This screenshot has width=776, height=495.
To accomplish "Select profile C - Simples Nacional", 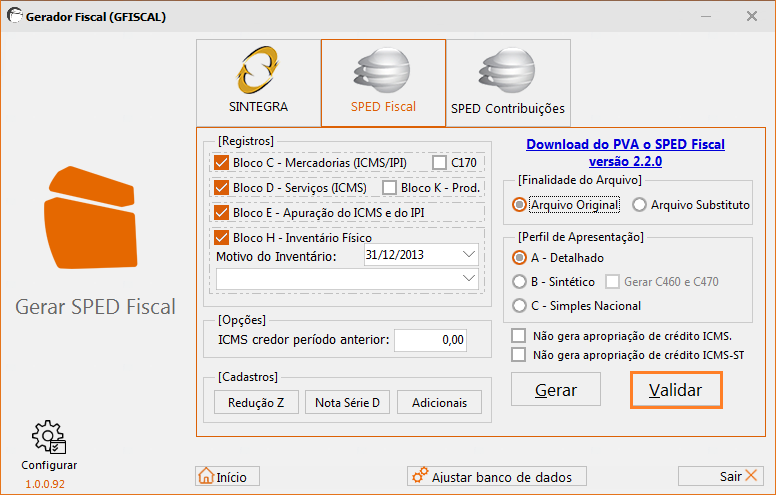I will click(x=519, y=305).
